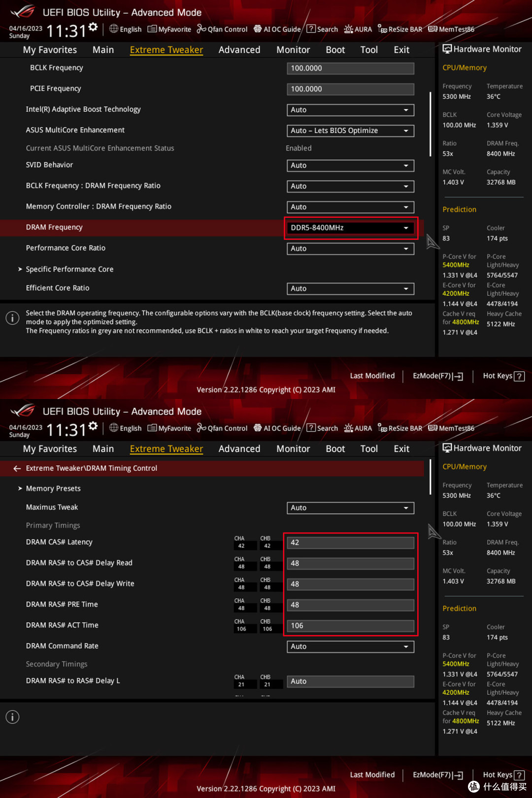
Task: Select Exit tab on DRAM Timing Control screen
Action: coord(401,449)
